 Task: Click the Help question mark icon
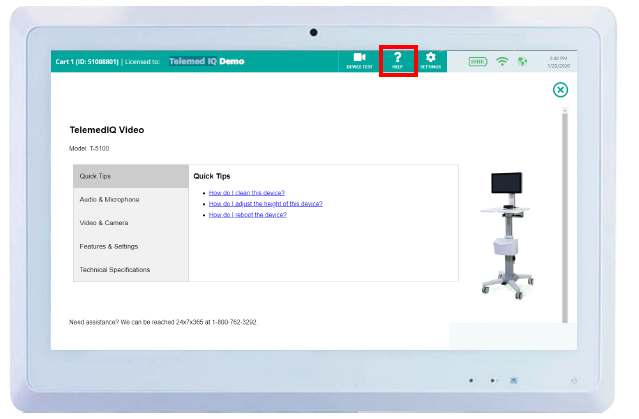pyautogui.click(x=397, y=59)
